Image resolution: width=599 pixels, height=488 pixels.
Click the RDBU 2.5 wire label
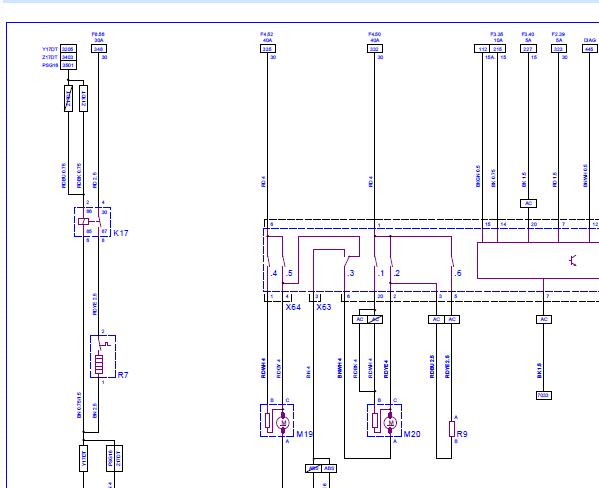tap(432, 367)
